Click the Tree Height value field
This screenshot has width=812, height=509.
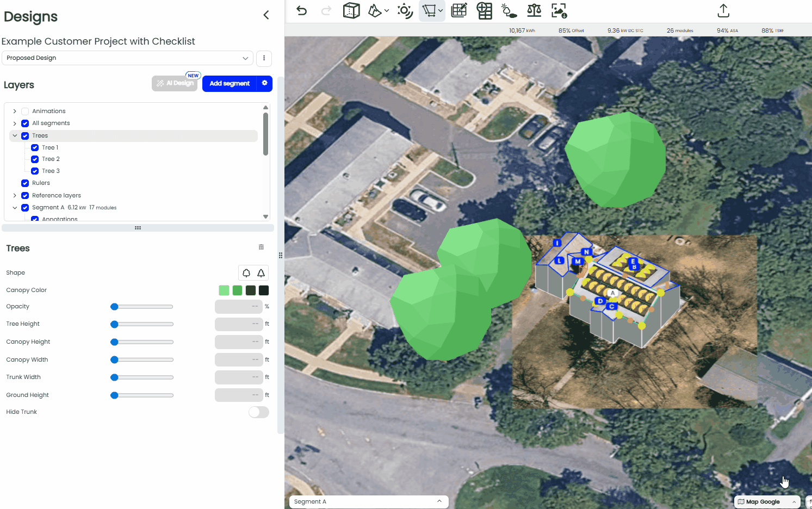click(x=239, y=324)
